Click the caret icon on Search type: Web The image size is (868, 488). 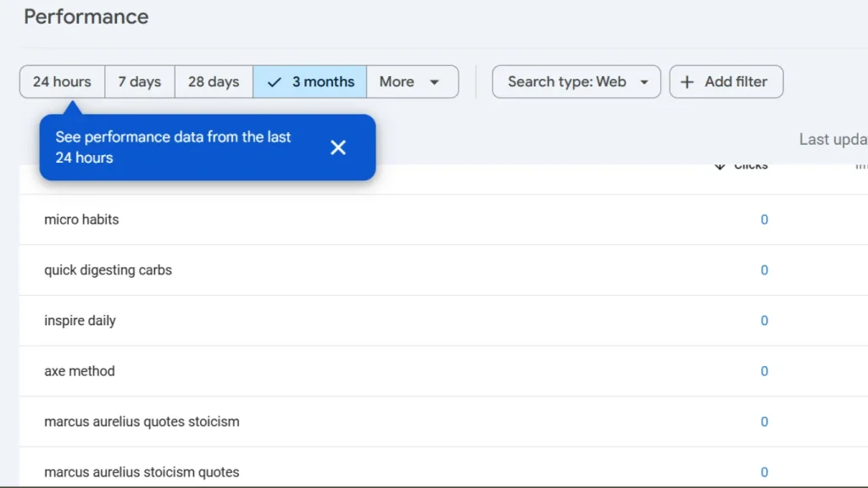tap(643, 81)
